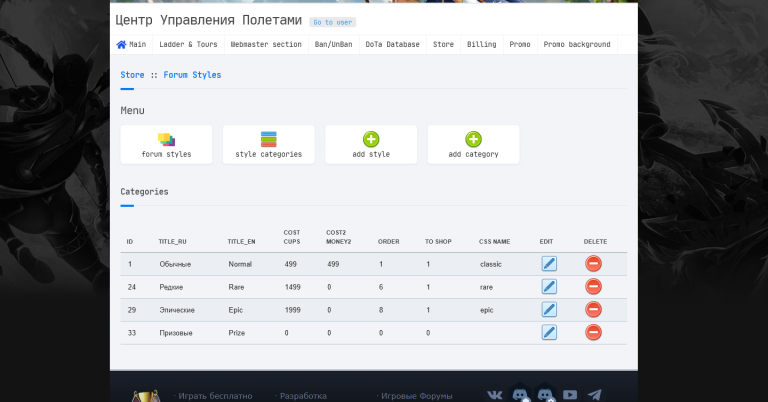Open the Webmaster section menu
This screenshot has height=402, width=768.
[266, 45]
